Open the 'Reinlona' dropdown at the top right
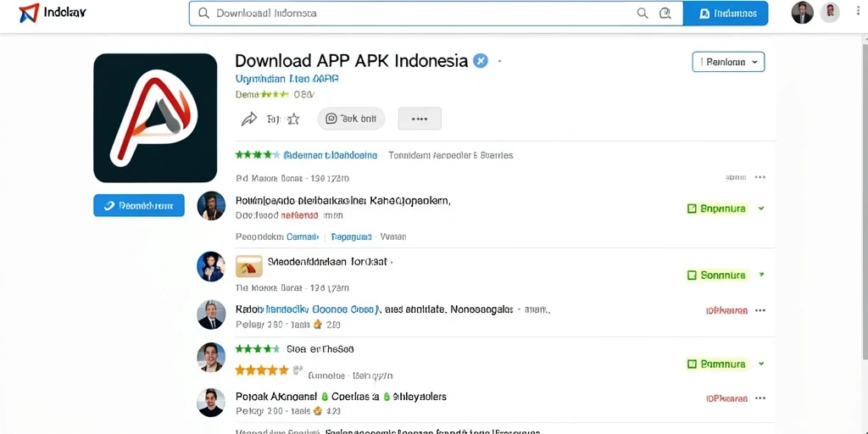 pos(728,62)
